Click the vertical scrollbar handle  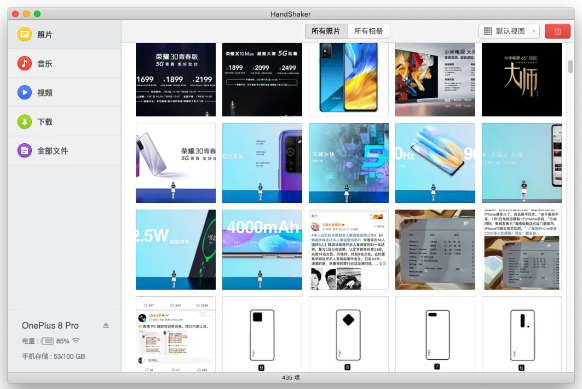pos(570,66)
